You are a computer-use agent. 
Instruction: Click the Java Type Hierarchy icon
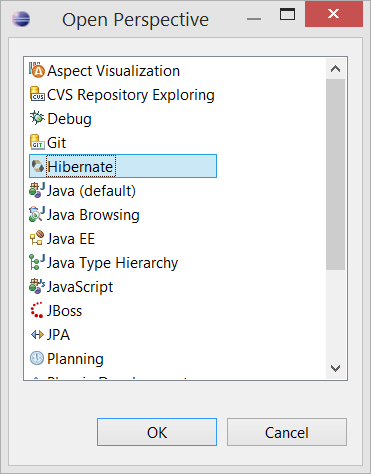(x=37, y=262)
